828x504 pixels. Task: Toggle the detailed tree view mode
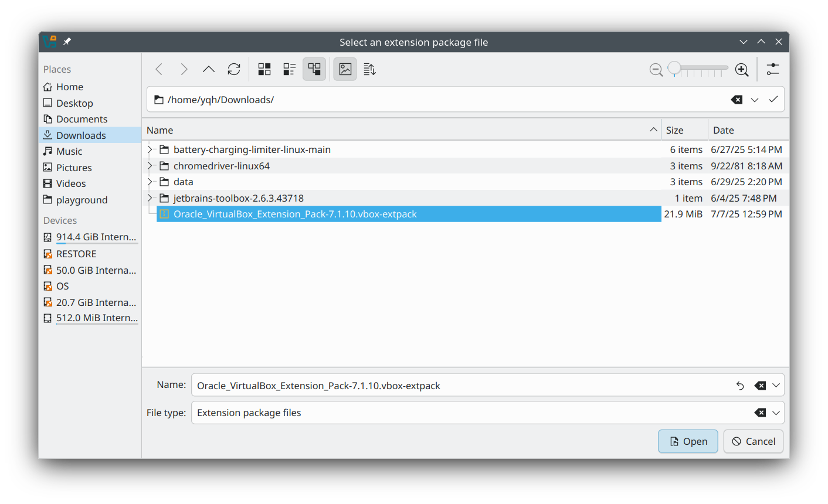(x=314, y=69)
